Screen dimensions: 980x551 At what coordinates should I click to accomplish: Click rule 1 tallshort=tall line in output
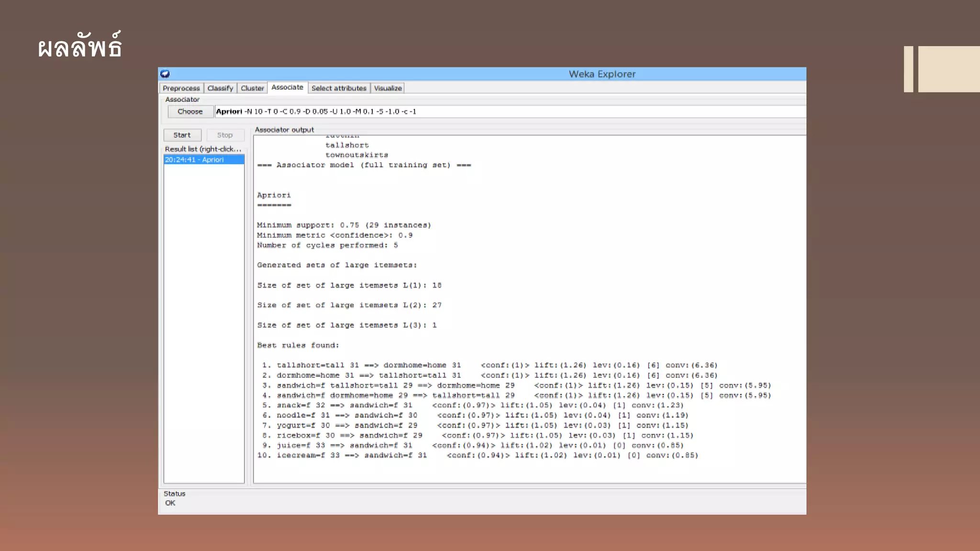[488, 365]
